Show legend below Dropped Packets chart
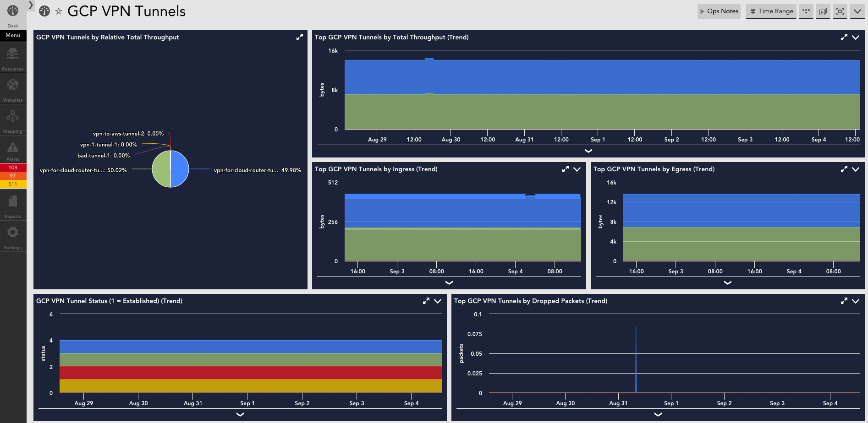 pos(658,414)
